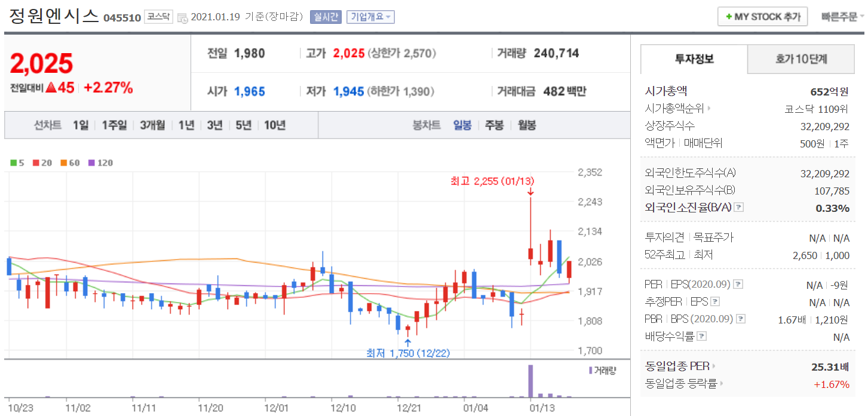Click the calendar icon beside 2021.01.19 date
Screen dimensions: 868x416
(183, 17)
